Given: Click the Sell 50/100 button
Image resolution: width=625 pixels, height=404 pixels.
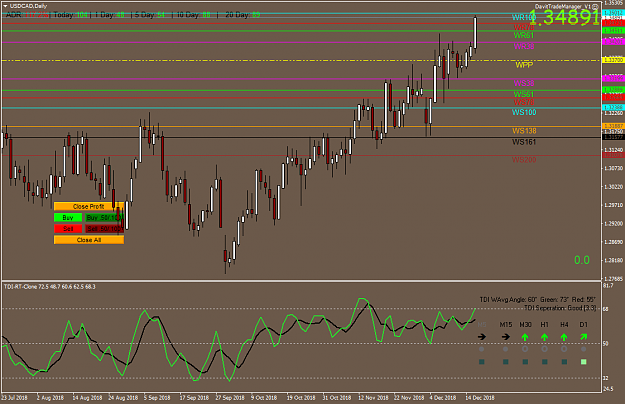Looking at the screenshot, I should coord(104,229).
